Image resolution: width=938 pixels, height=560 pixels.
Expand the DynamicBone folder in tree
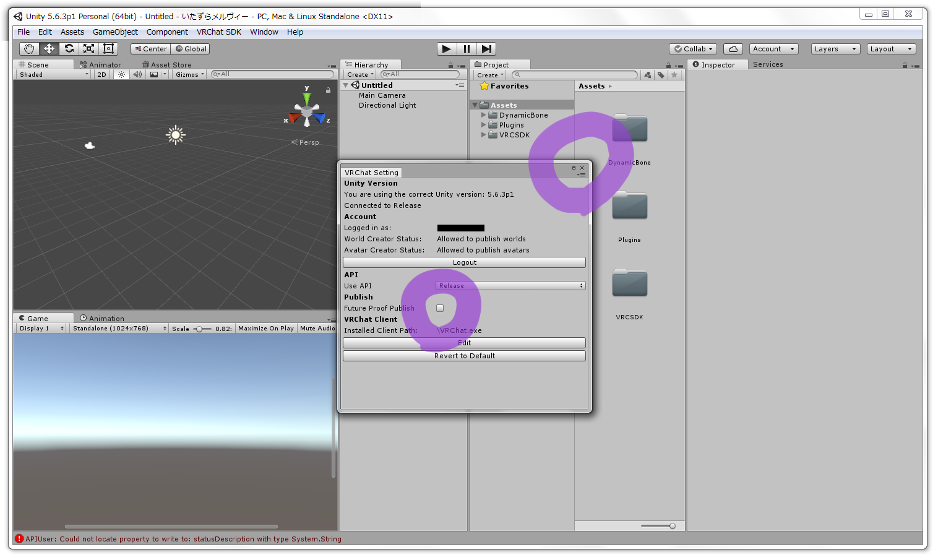click(484, 115)
